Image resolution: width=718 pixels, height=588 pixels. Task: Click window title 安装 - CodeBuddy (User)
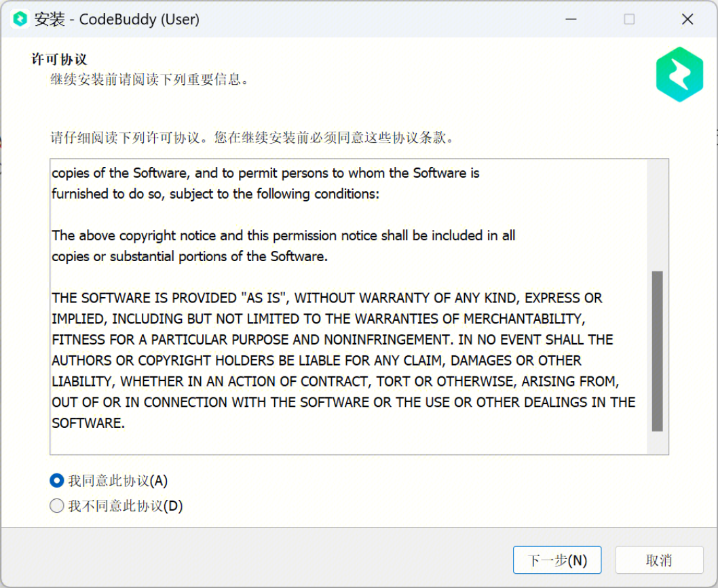point(117,19)
